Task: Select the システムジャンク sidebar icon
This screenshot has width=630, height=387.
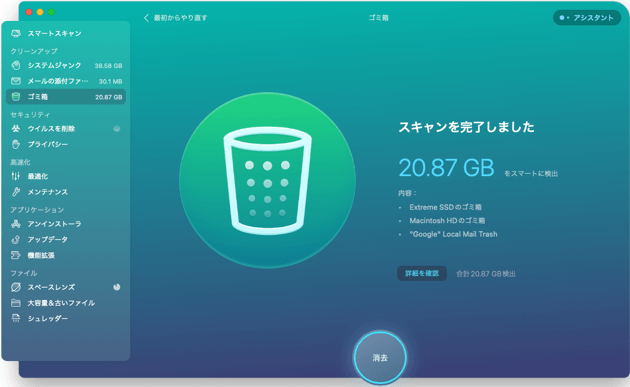Action: (x=16, y=65)
